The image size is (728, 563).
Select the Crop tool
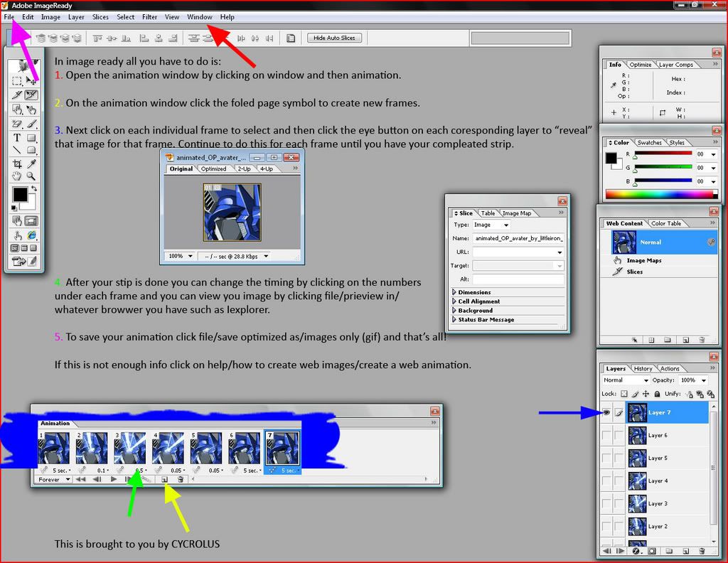[x=17, y=163]
